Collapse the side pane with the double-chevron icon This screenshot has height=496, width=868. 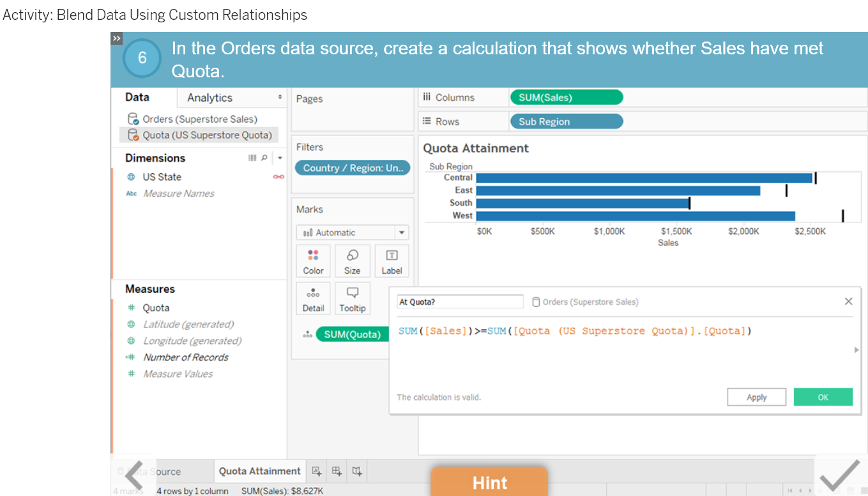pyautogui.click(x=116, y=38)
